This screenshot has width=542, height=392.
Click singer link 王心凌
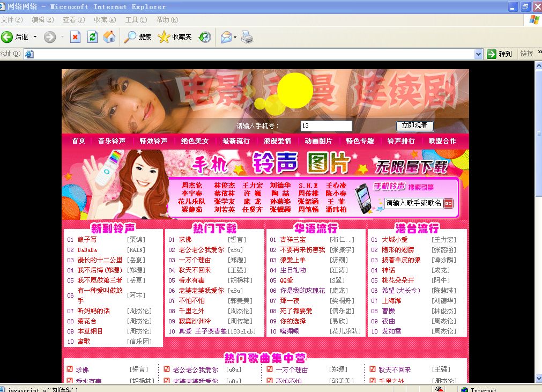coord(336,186)
